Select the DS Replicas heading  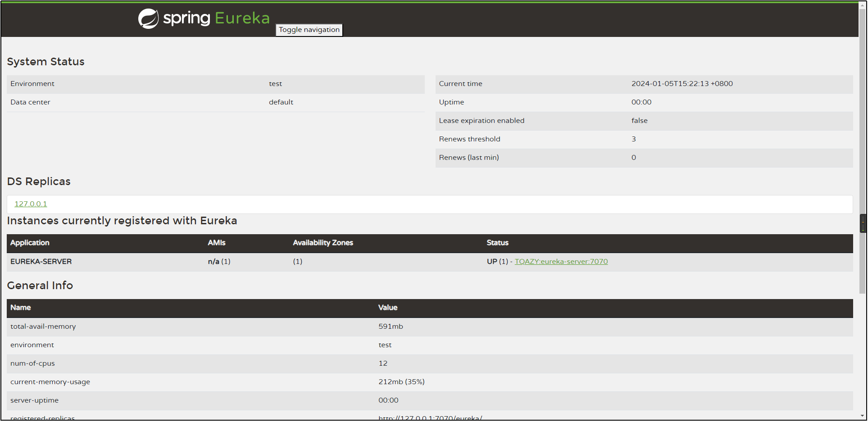[x=39, y=182]
